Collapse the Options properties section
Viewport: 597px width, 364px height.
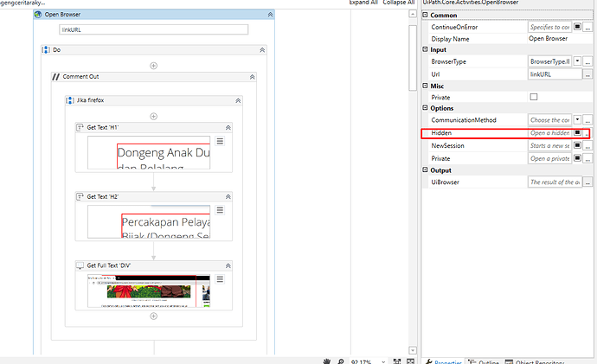426,107
